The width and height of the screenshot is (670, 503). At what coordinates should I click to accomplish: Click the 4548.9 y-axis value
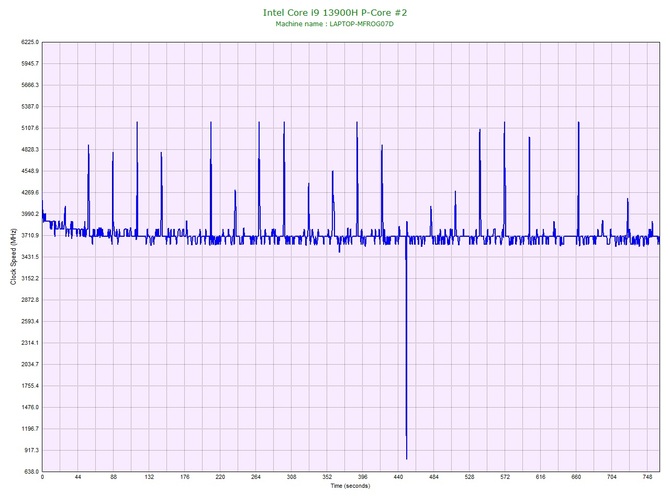[x=30, y=171]
